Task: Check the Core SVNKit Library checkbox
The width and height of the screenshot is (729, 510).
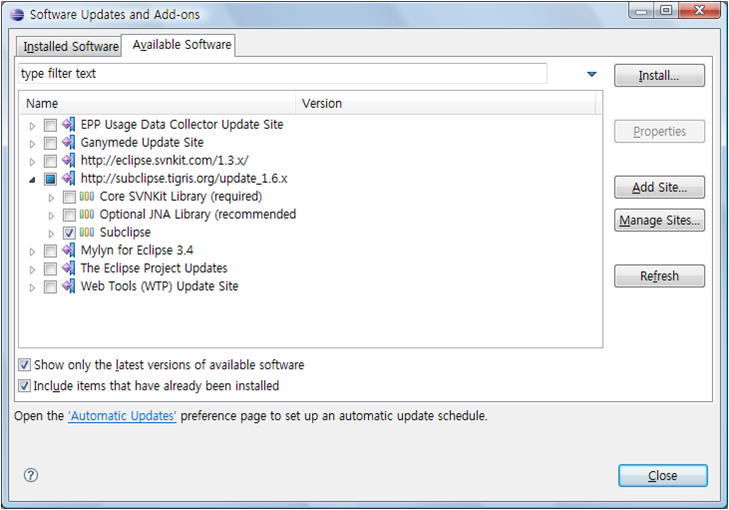Action: click(69, 197)
